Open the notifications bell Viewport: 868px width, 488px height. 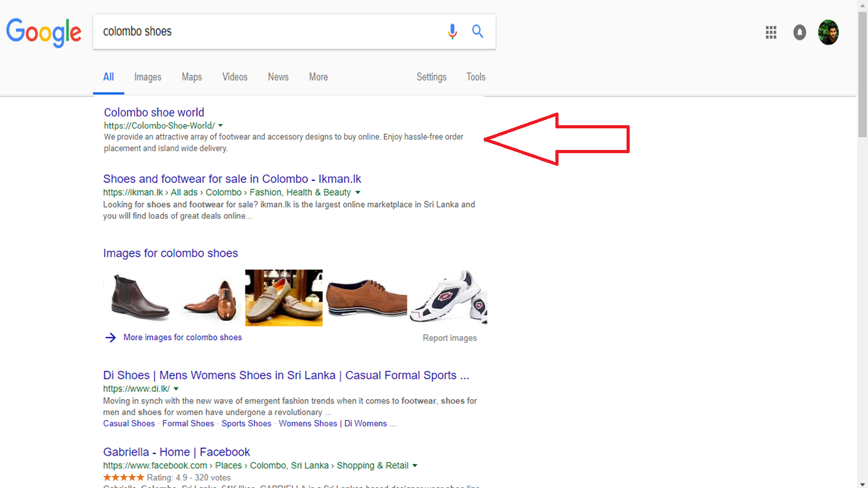[799, 32]
